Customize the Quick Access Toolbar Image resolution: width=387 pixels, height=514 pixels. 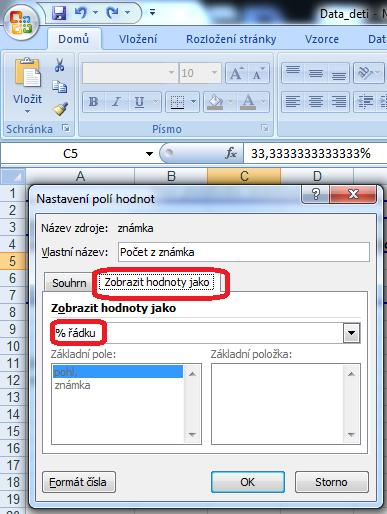click(x=152, y=13)
